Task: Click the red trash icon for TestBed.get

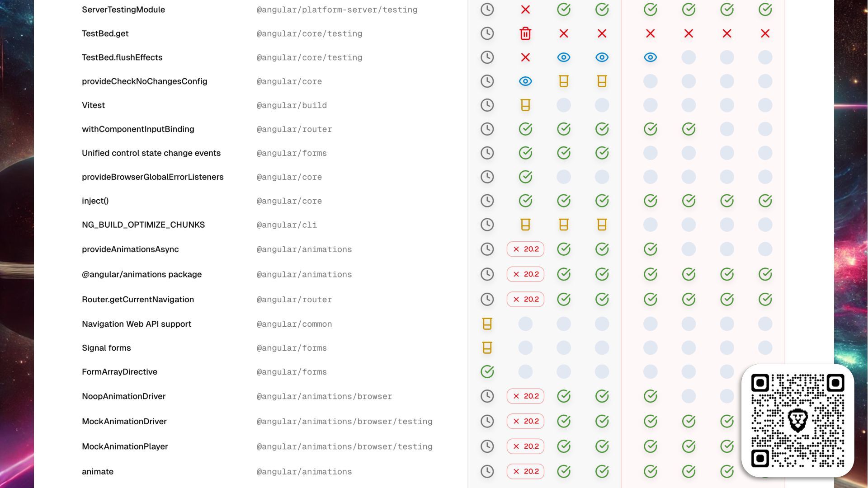Action: (525, 33)
